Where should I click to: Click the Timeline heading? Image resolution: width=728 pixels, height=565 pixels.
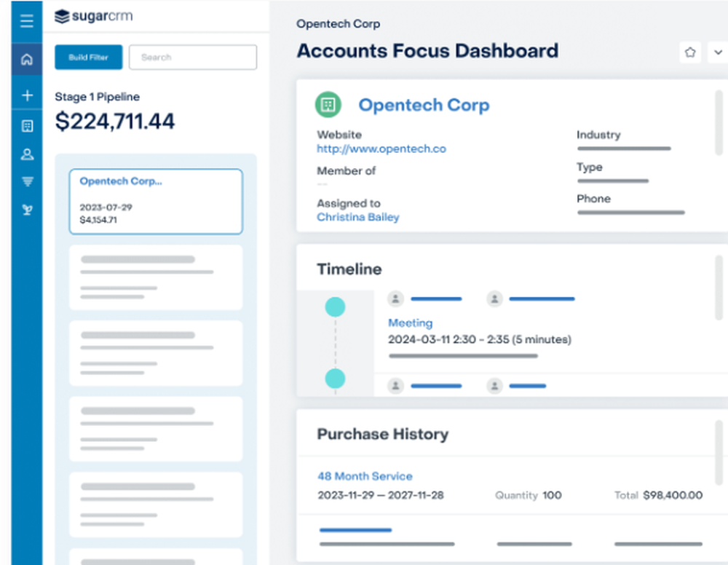[x=349, y=269]
